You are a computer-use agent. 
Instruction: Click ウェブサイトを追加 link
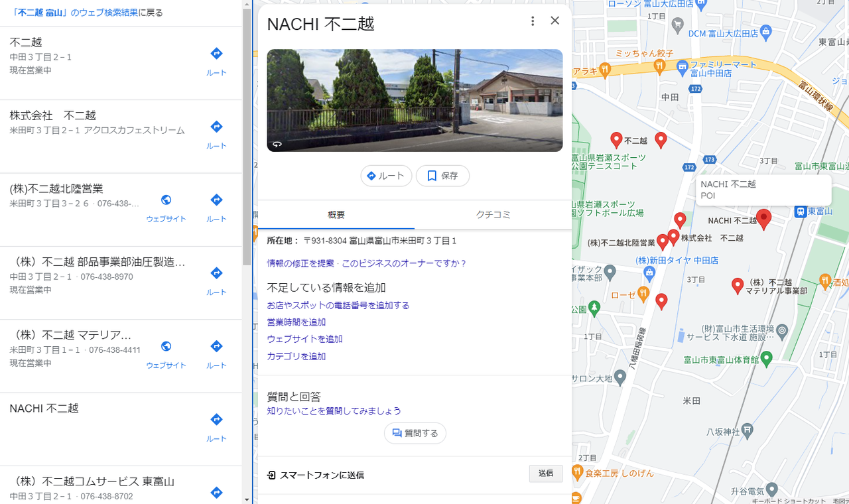pos(305,339)
